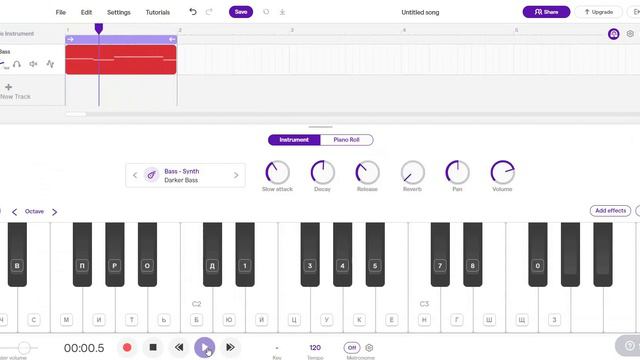
Task: Click the Decay knob
Action: (x=323, y=172)
